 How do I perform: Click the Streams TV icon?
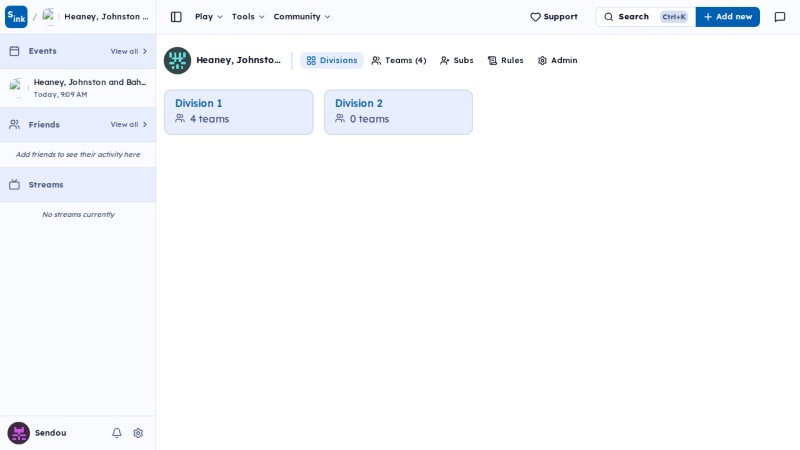(14, 185)
